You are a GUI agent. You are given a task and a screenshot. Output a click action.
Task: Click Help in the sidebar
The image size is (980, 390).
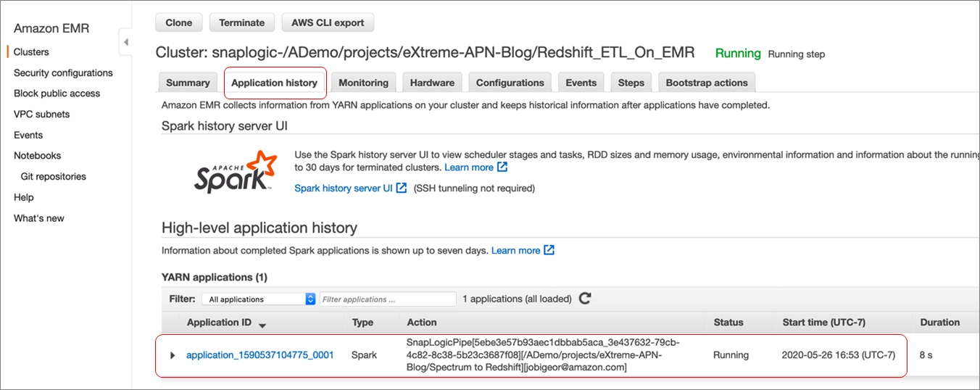[x=24, y=197]
